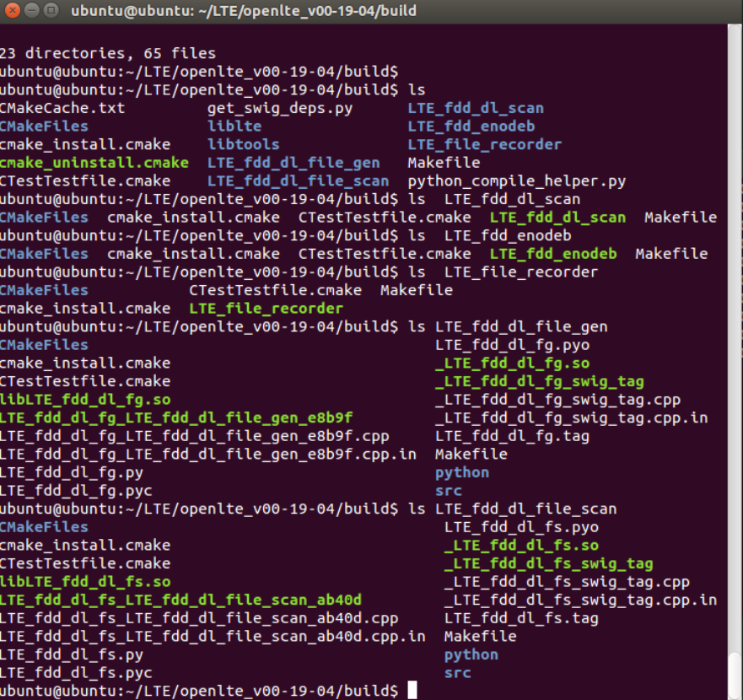This screenshot has height=700, width=743.
Task: Click the CMakeCache.txt file name
Action: tap(62, 108)
